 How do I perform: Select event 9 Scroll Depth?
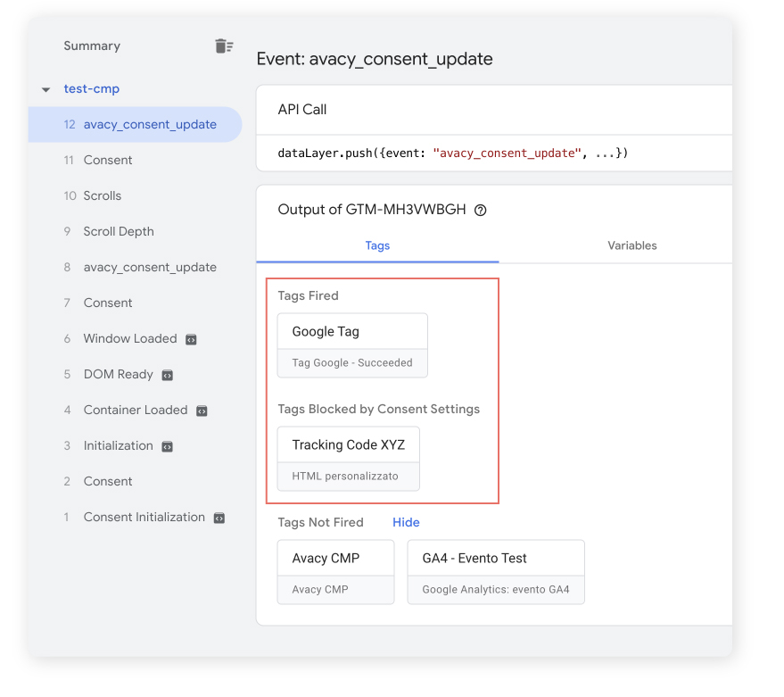[x=117, y=231]
